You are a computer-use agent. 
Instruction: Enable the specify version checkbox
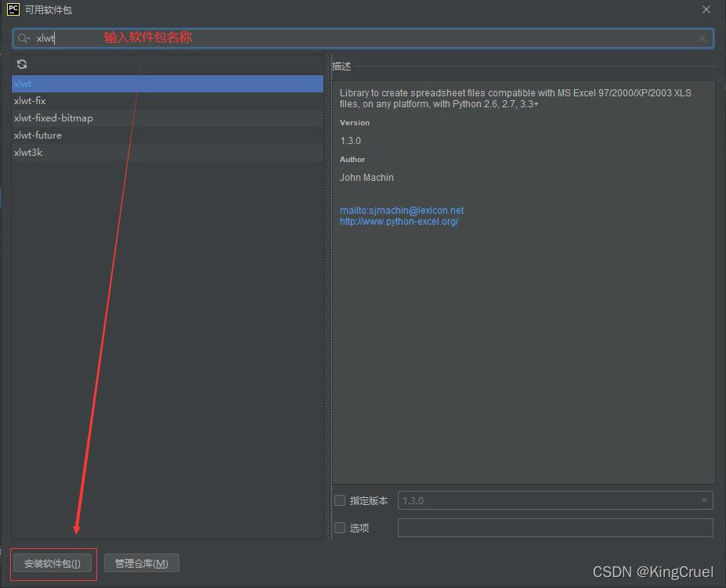coord(340,500)
